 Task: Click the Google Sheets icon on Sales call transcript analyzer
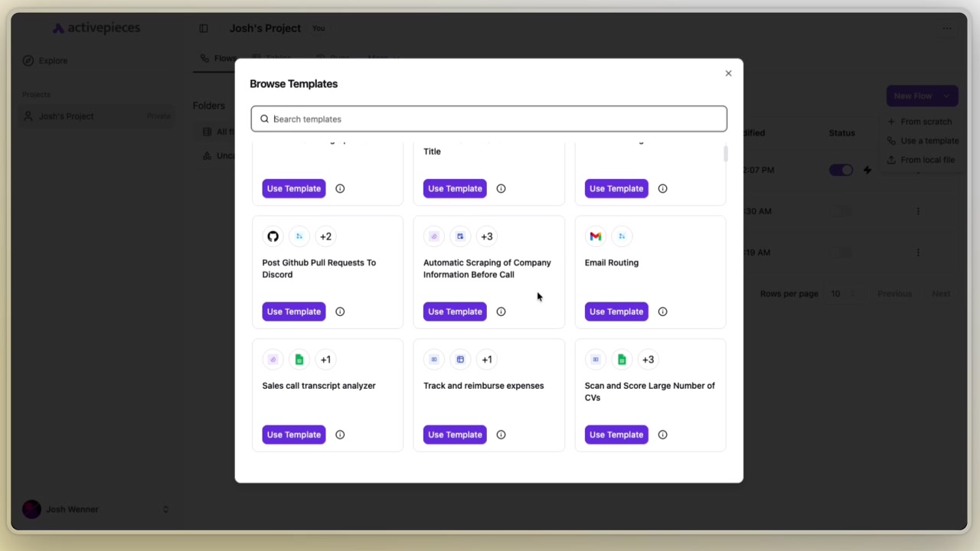299,359
